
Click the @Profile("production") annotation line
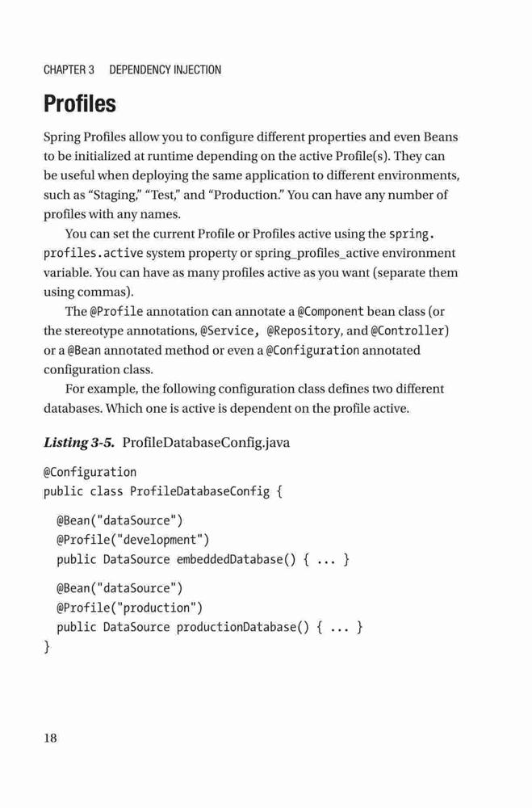coord(130,608)
